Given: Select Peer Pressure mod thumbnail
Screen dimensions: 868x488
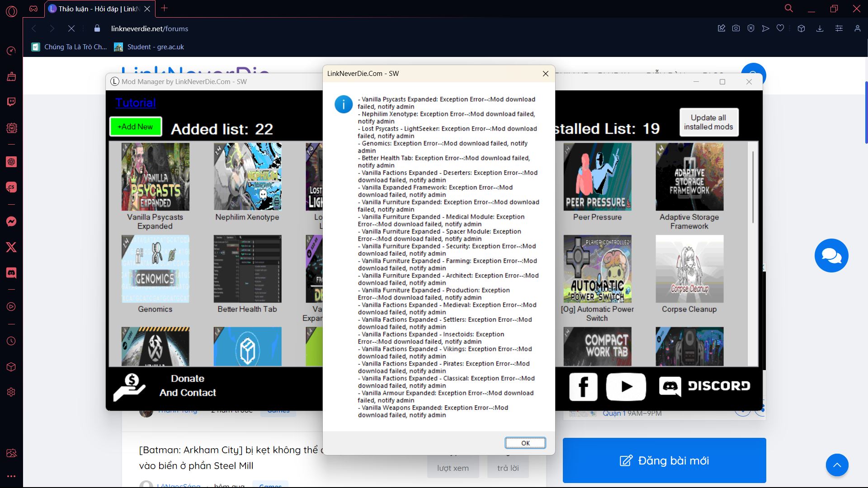Looking at the screenshot, I should 597,177.
